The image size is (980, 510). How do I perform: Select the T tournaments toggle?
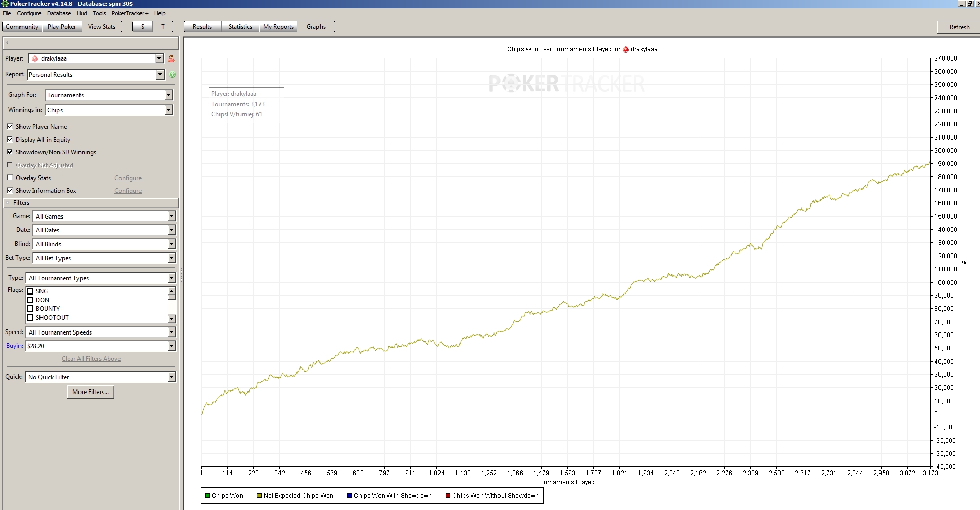(x=163, y=27)
